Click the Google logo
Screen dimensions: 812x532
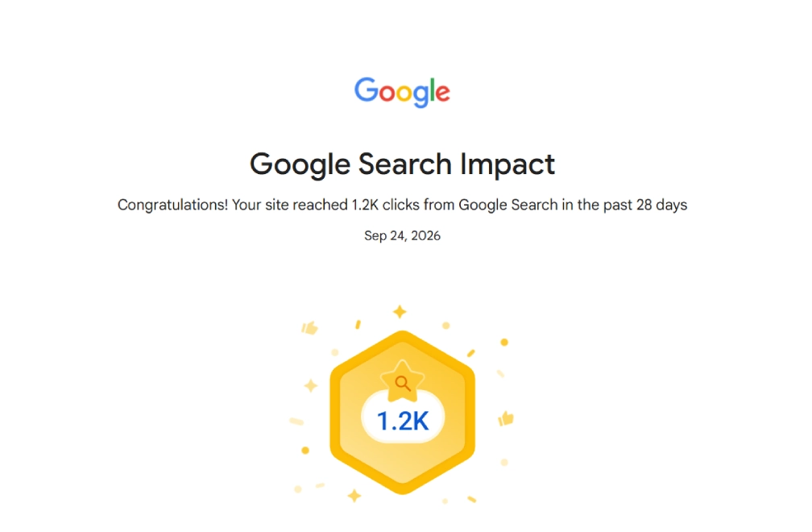point(402,92)
